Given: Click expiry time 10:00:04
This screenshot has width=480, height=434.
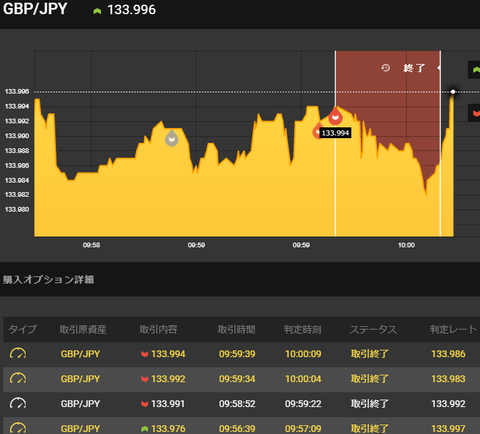Looking at the screenshot, I should pos(303,379).
